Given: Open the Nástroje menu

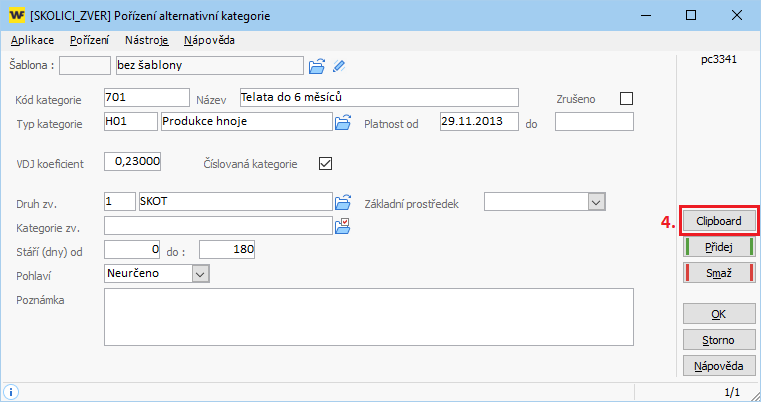Looking at the screenshot, I should click(x=147, y=41).
